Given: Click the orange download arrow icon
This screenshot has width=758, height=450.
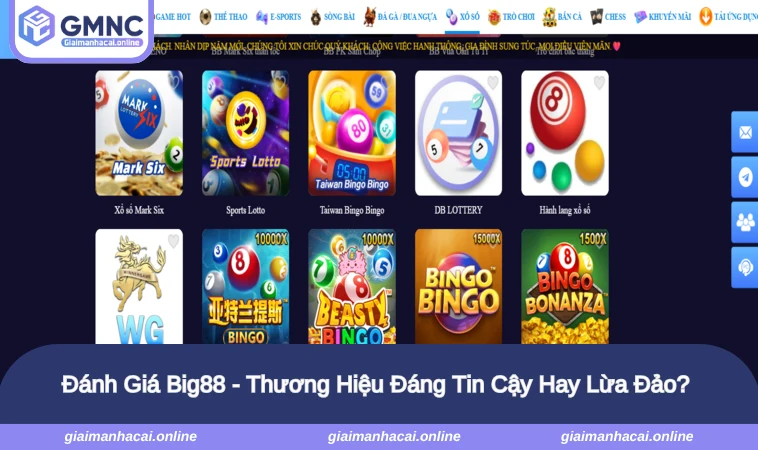Looking at the screenshot, I should tap(705, 16).
